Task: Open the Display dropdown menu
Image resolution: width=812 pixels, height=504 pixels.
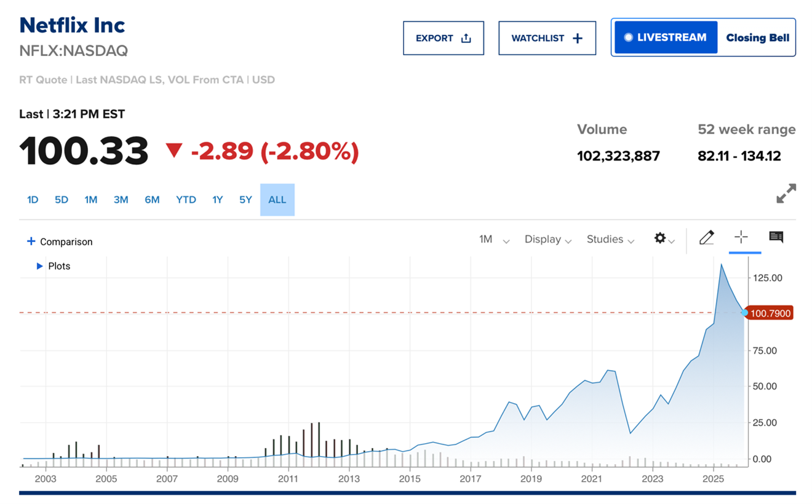Action: (x=548, y=240)
